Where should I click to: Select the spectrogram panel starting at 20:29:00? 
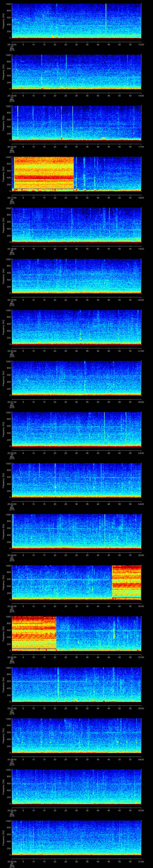[x=77, y=787]
